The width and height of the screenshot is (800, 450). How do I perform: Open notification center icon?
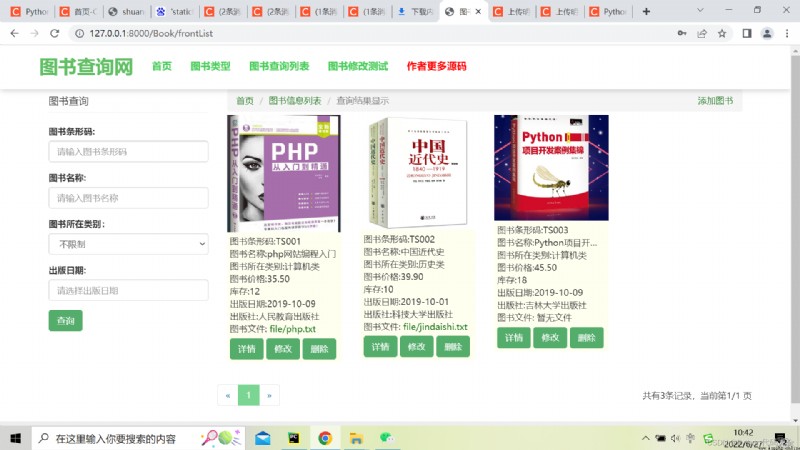point(781,438)
